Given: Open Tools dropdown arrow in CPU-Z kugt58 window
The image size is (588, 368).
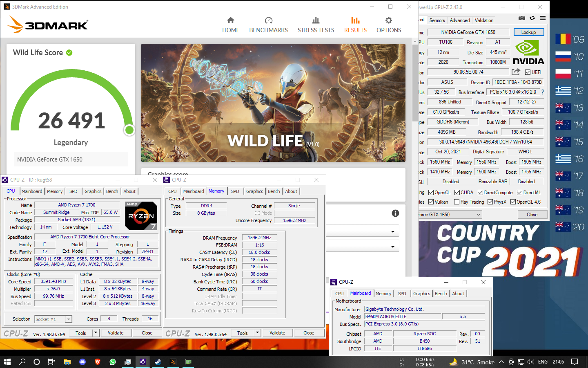Looking at the screenshot, I should (96, 333).
